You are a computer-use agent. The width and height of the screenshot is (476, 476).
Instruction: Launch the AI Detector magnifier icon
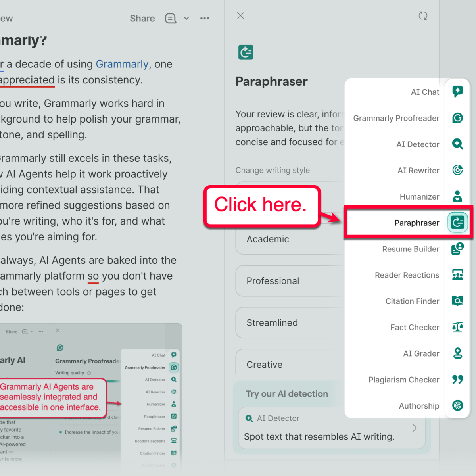[457, 144]
